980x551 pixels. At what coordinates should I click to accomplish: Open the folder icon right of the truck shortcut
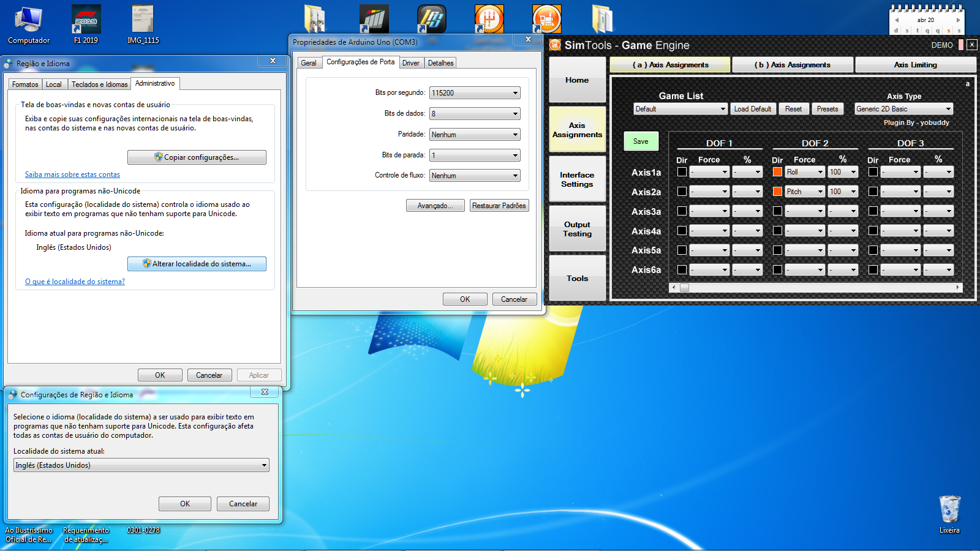point(603,19)
